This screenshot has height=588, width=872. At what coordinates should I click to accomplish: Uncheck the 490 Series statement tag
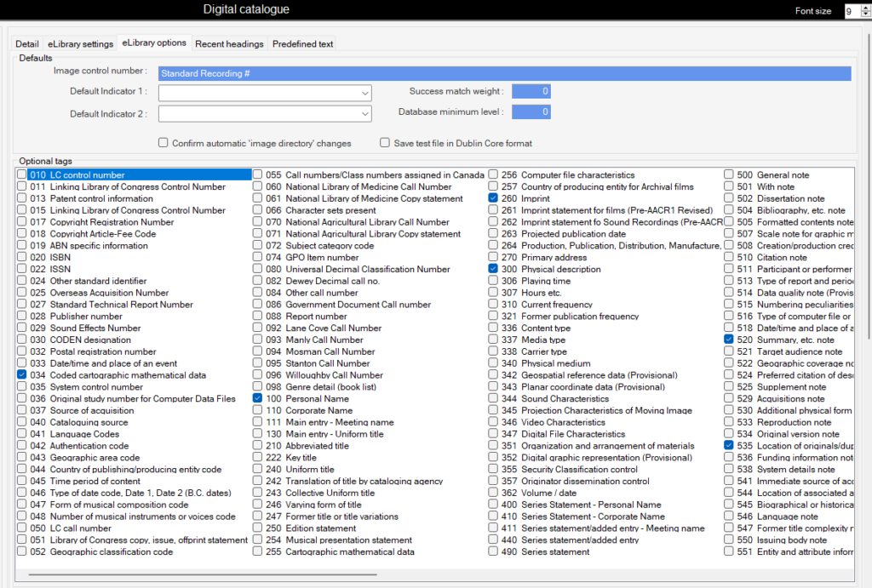[492, 551]
